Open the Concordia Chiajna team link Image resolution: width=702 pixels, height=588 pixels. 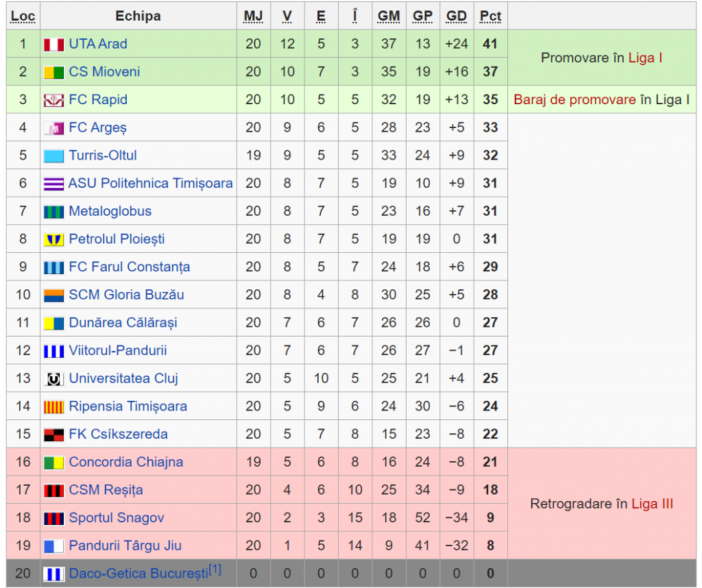tap(126, 462)
